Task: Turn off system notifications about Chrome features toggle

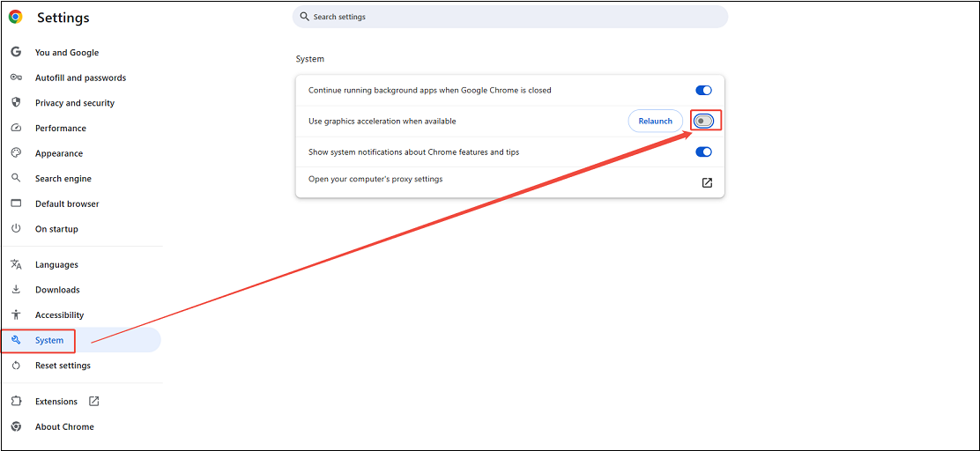Action: [x=704, y=152]
